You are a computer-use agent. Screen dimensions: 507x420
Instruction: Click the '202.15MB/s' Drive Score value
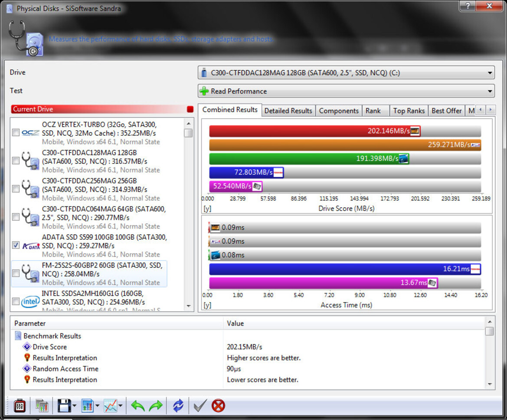pos(245,347)
